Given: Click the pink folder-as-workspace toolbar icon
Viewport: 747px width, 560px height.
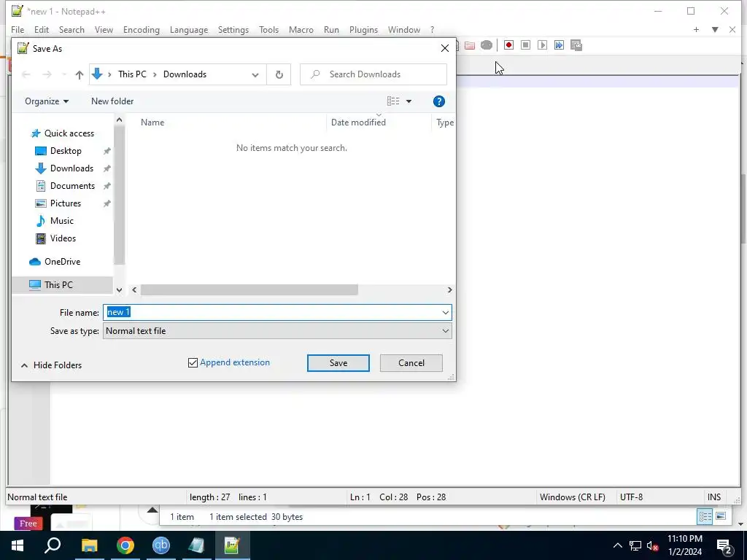Looking at the screenshot, I should coord(470,45).
